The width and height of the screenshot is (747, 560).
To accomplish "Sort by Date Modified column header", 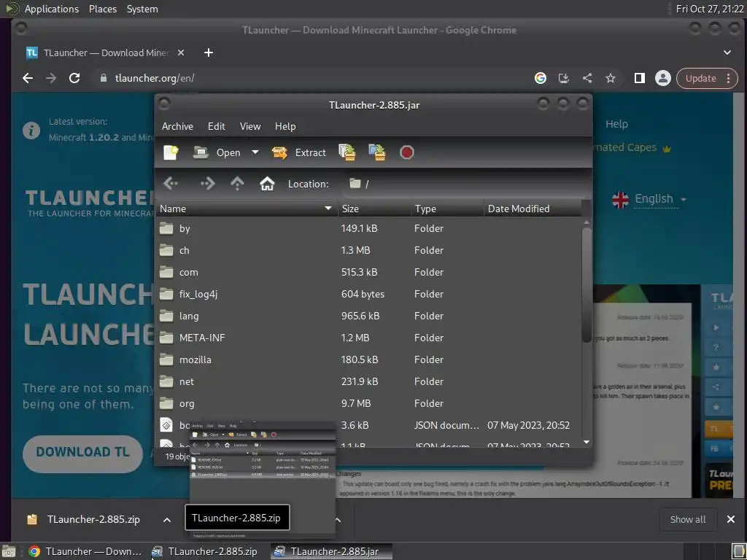I will [533, 209].
